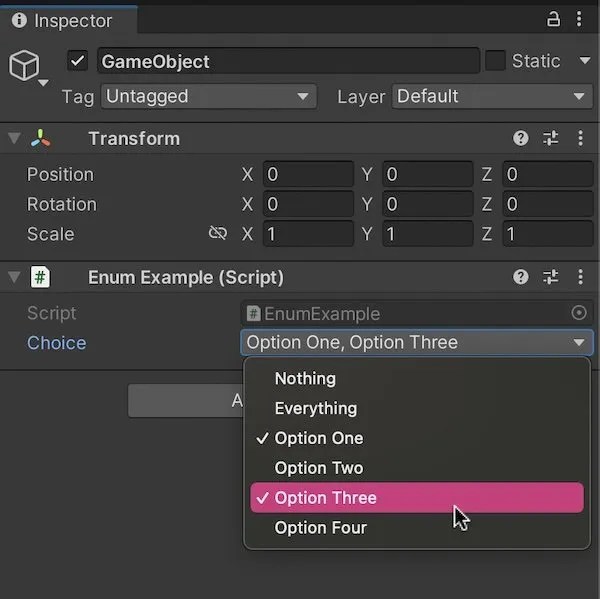This screenshot has width=600, height=599.
Task: Click the Position X input field
Action: [308, 175]
